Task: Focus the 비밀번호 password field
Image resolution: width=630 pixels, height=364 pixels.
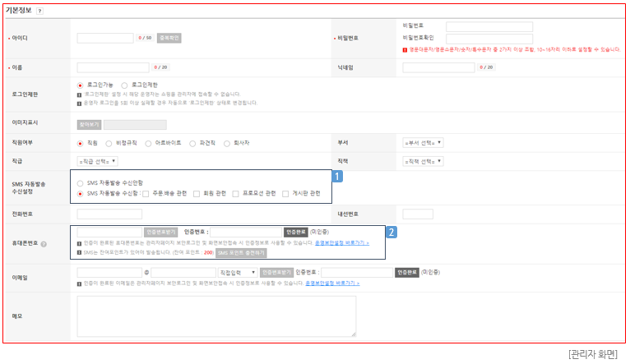Action: point(489,27)
